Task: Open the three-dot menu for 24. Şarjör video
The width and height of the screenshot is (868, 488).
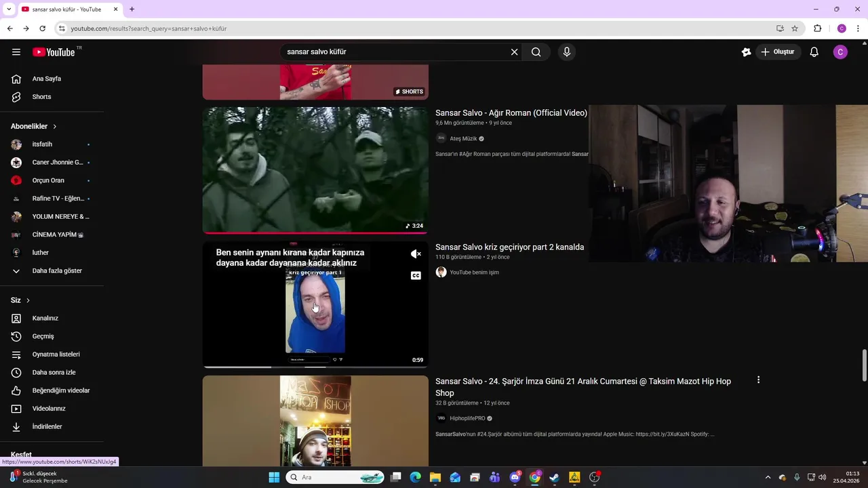Action: (758, 380)
